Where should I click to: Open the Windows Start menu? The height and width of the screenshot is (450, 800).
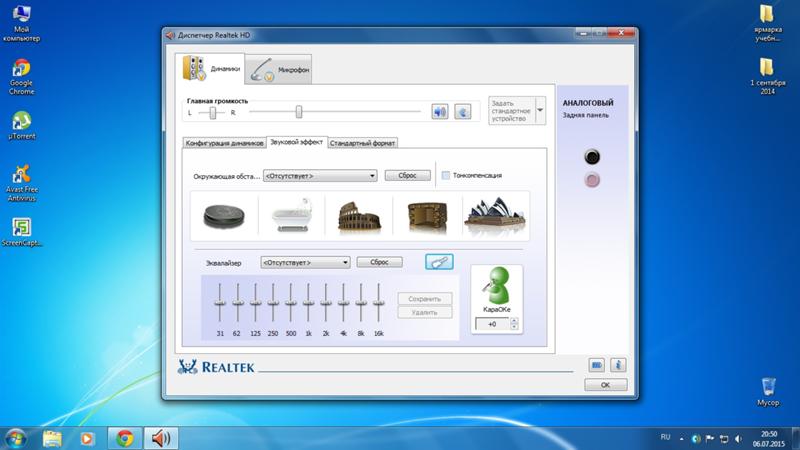tap(15, 438)
